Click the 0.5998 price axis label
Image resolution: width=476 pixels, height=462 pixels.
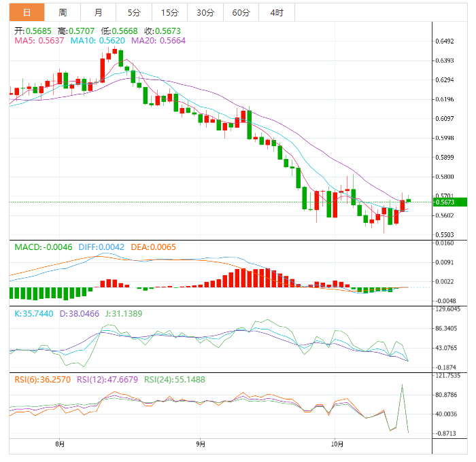(x=445, y=138)
